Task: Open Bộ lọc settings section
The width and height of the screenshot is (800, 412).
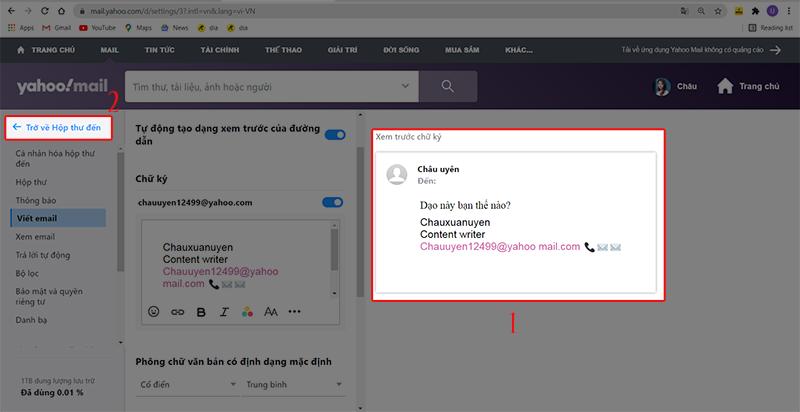Action: (x=27, y=273)
